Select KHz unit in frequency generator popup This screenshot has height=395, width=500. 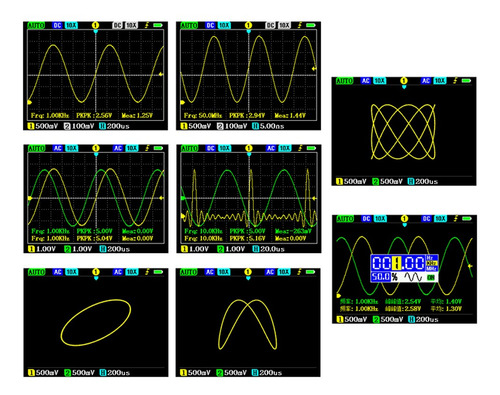coord(431,263)
